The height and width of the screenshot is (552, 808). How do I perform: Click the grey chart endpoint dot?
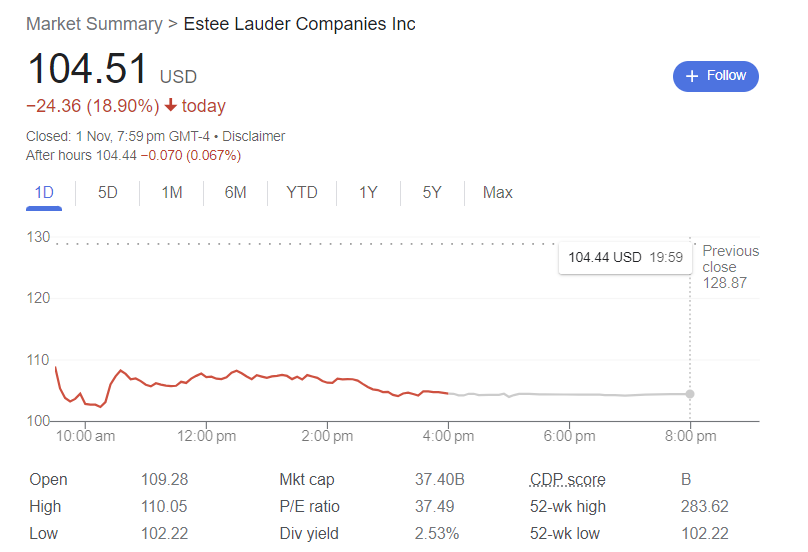[690, 394]
